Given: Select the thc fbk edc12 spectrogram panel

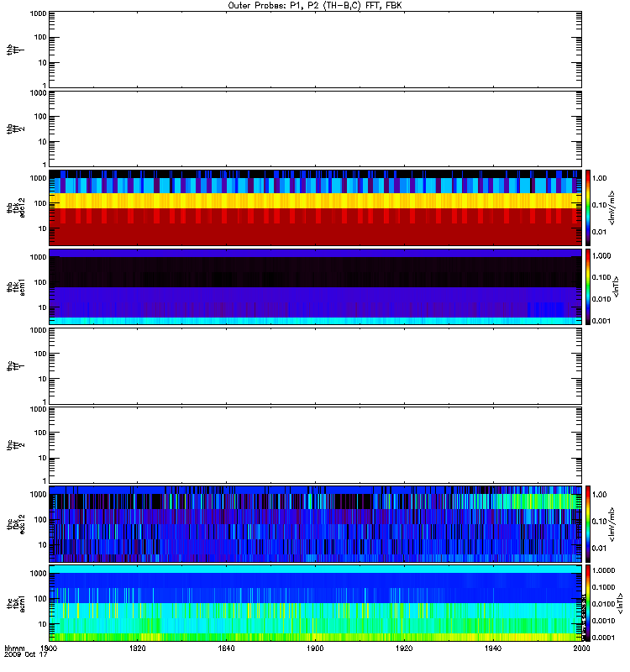Looking at the screenshot, I should point(315,523).
